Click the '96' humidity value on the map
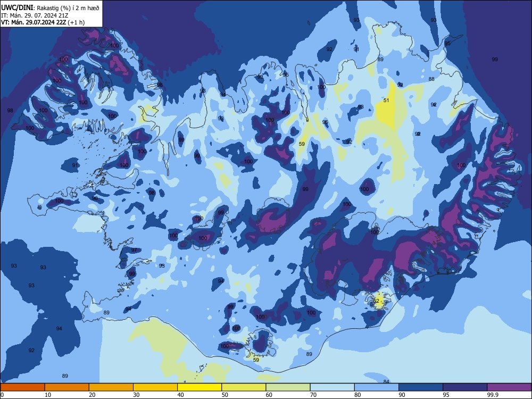Viewport: 532px width, 399px height. (95, 198)
